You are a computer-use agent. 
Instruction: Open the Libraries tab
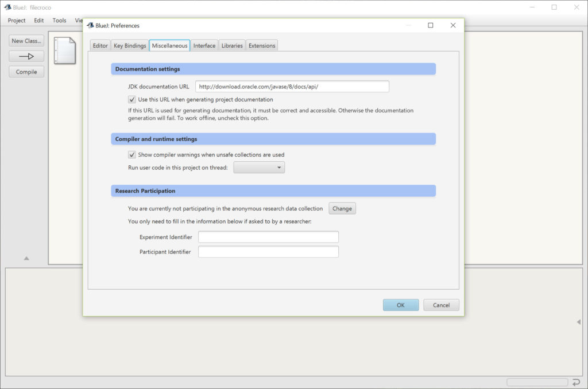coord(232,45)
